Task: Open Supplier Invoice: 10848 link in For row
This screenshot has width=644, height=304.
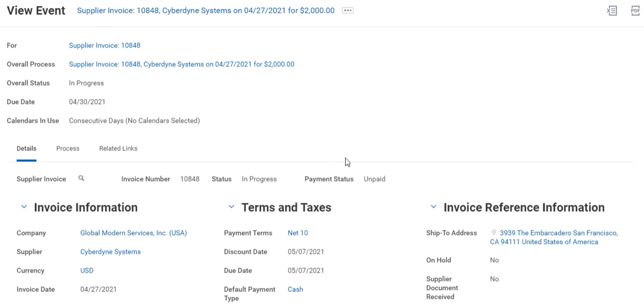Action: (104, 45)
